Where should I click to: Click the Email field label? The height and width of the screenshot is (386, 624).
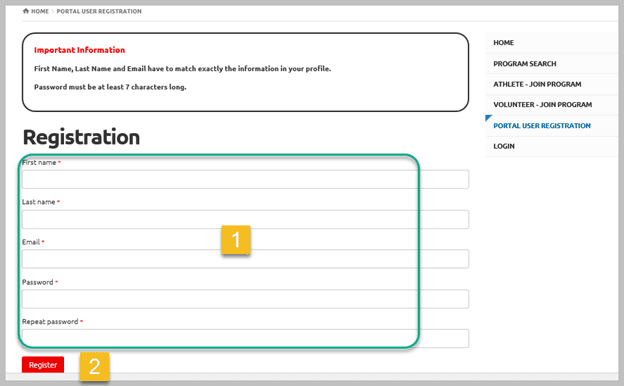point(31,242)
